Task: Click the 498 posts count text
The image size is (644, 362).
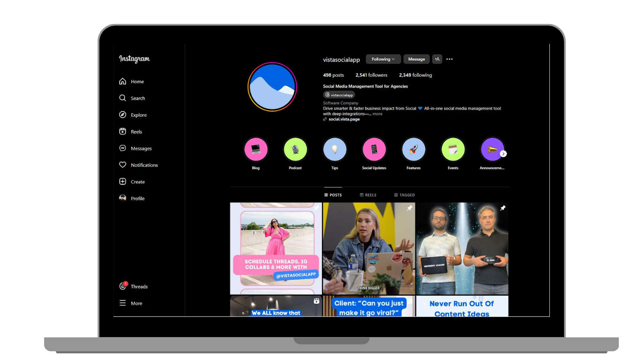Action: [x=333, y=75]
